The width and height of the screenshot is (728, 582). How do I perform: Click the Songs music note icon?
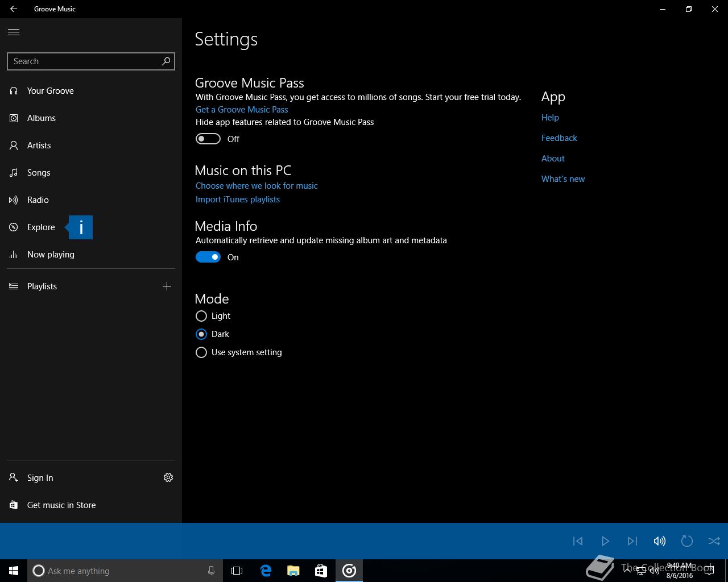[14, 173]
